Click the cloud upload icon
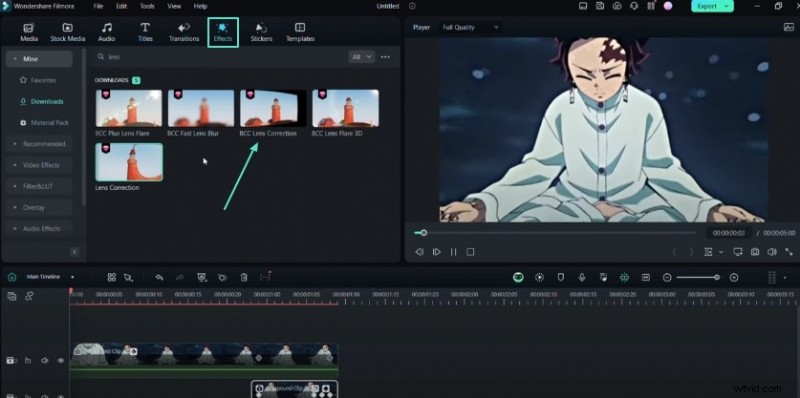Image resolution: width=800 pixels, height=398 pixels. click(x=617, y=6)
